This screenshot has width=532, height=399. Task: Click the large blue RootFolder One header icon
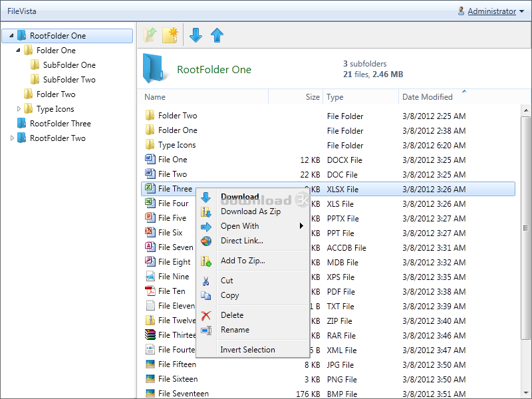[156, 68]
